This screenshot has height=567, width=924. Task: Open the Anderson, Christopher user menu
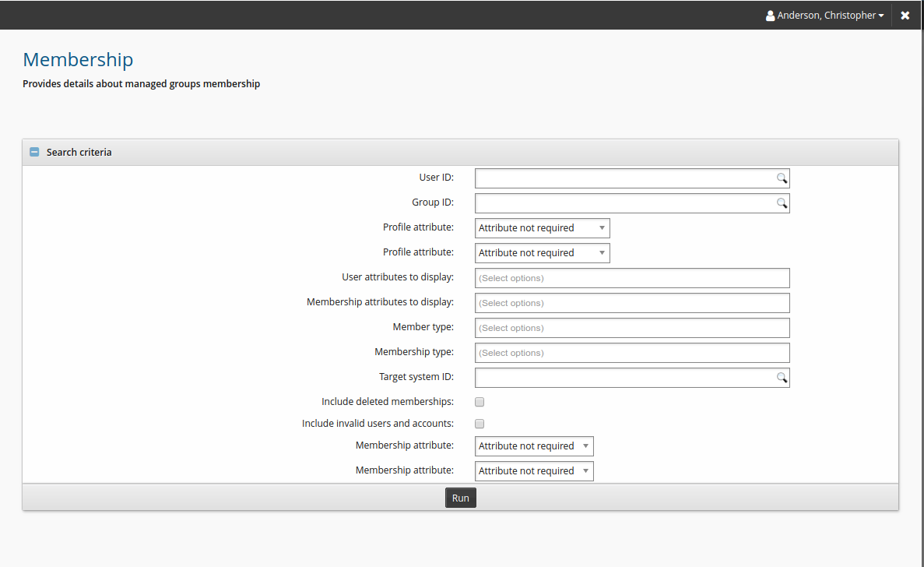pyautogui.click(x=824, y=16)
